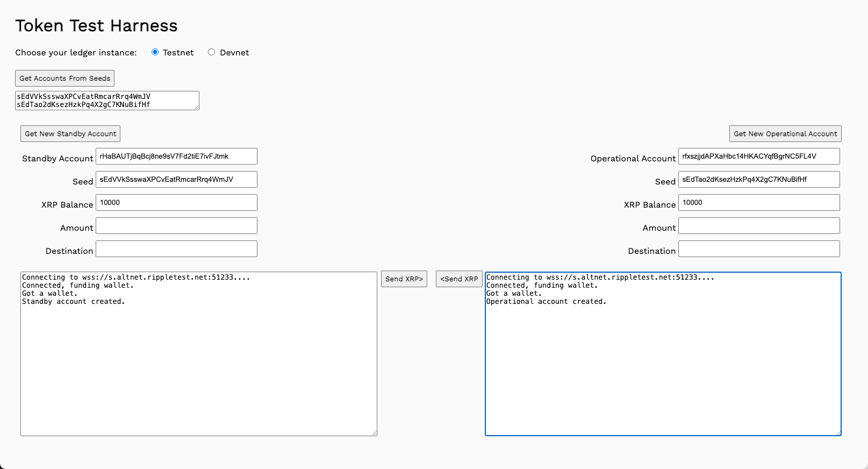868x469 pixels.
Task: Select the operational Seed field
Action: pyautogui.click(x=759, y=180)
